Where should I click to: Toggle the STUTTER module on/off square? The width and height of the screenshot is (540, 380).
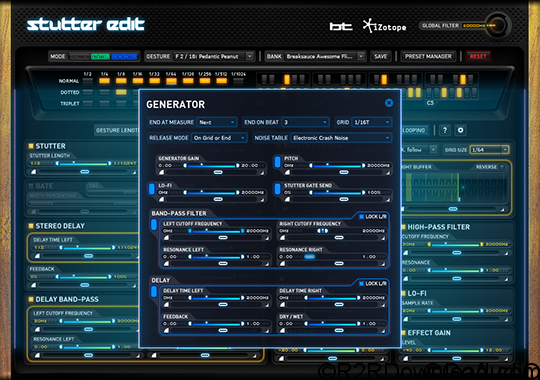(31, 146)
